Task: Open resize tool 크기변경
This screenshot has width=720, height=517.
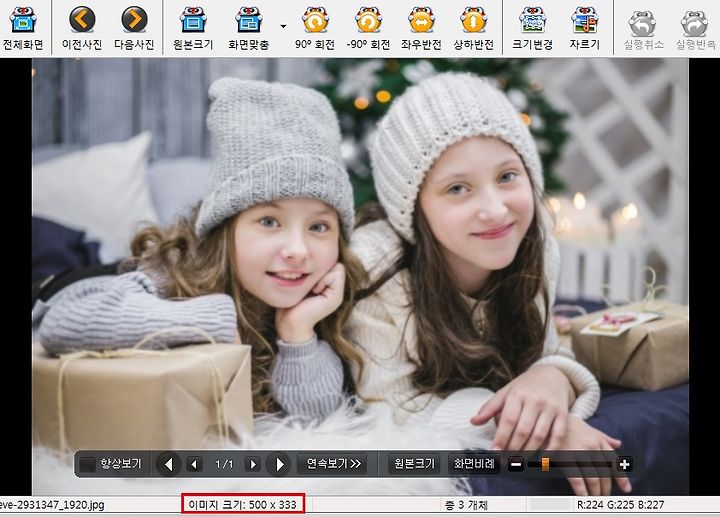Action: [532, 28]
